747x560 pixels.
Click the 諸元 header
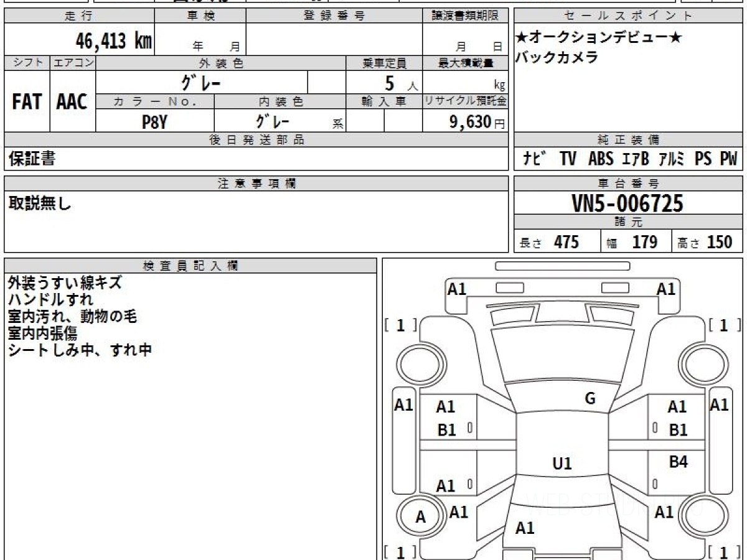point(628,222)
